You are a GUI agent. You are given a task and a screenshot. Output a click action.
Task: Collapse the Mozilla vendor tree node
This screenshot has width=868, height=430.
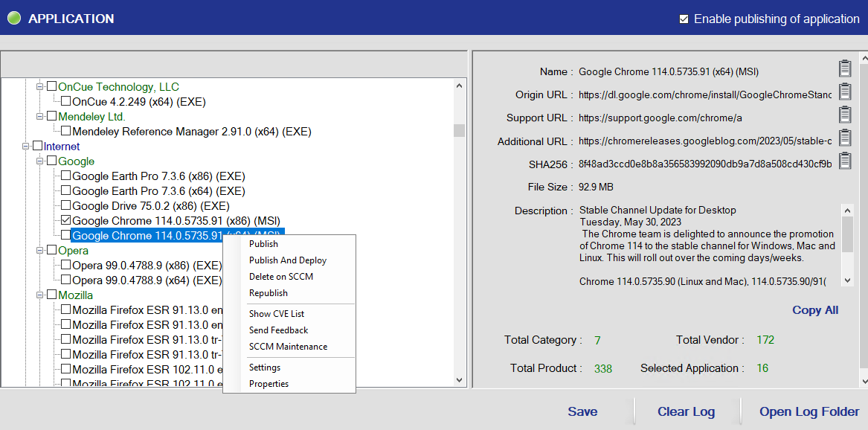(41, 295)
